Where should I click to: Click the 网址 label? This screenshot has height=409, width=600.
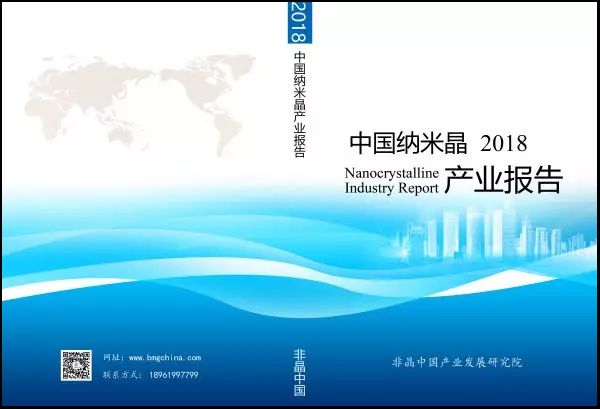112,357
